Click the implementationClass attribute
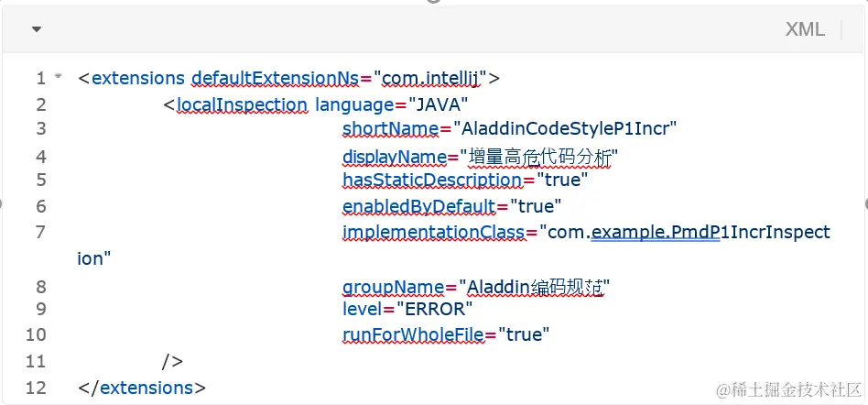 click(x=434, y=233)
